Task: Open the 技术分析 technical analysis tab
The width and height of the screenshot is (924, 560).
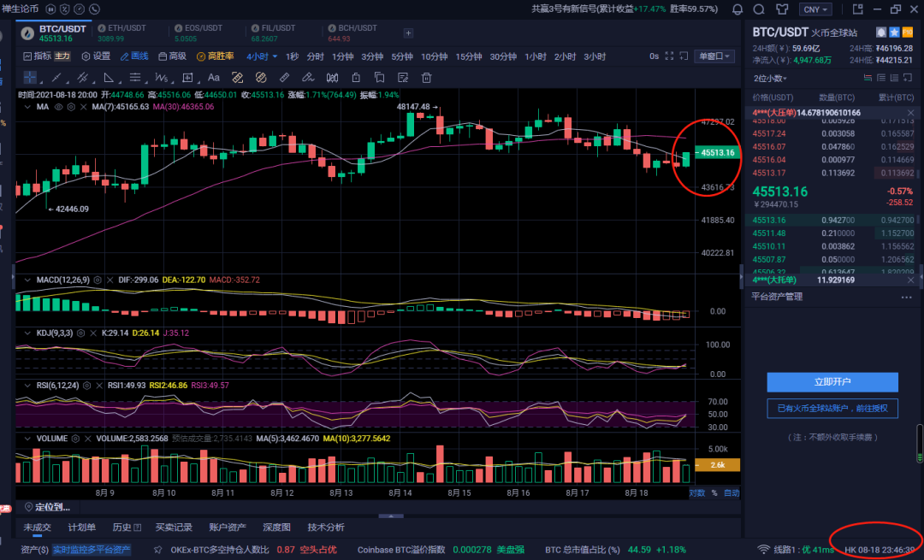Action: (326, 527)
